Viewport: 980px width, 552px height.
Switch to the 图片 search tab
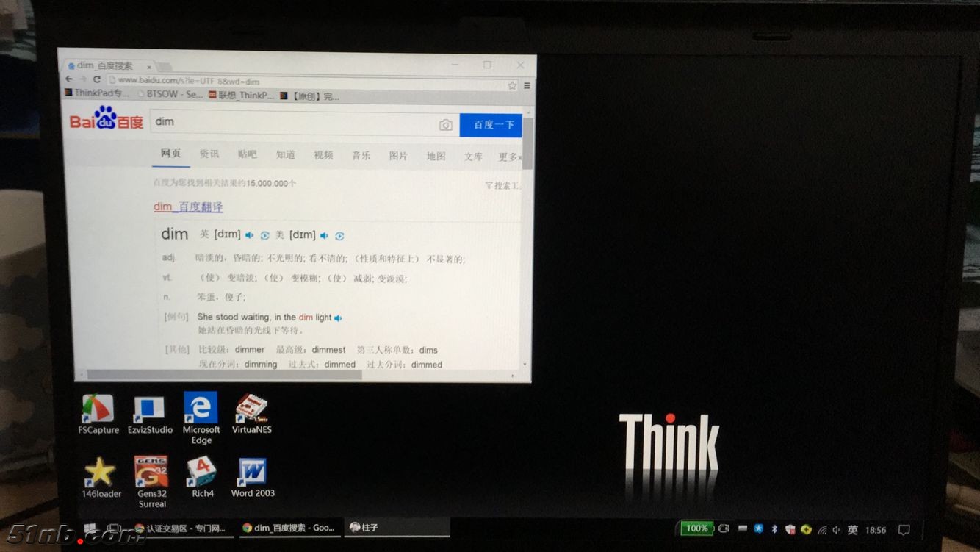pyautogui.click(x=399, y=156)
